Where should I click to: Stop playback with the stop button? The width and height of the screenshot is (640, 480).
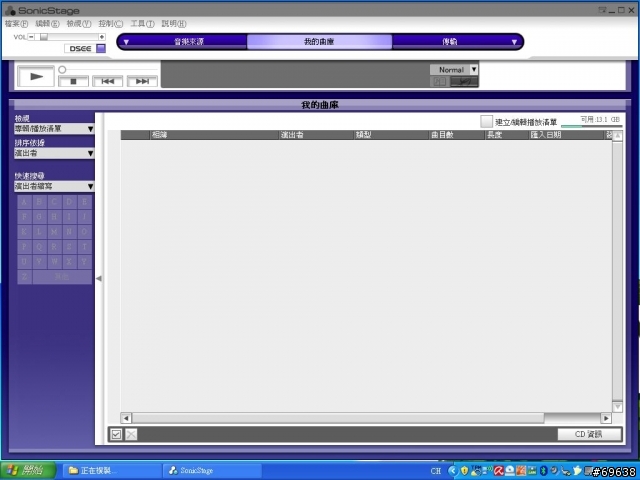73,81
